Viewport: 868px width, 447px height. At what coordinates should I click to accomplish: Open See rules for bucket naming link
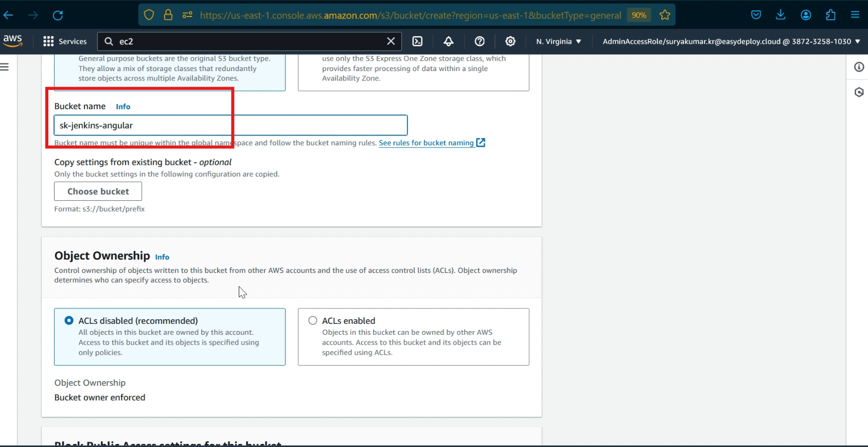pos(426,143)
